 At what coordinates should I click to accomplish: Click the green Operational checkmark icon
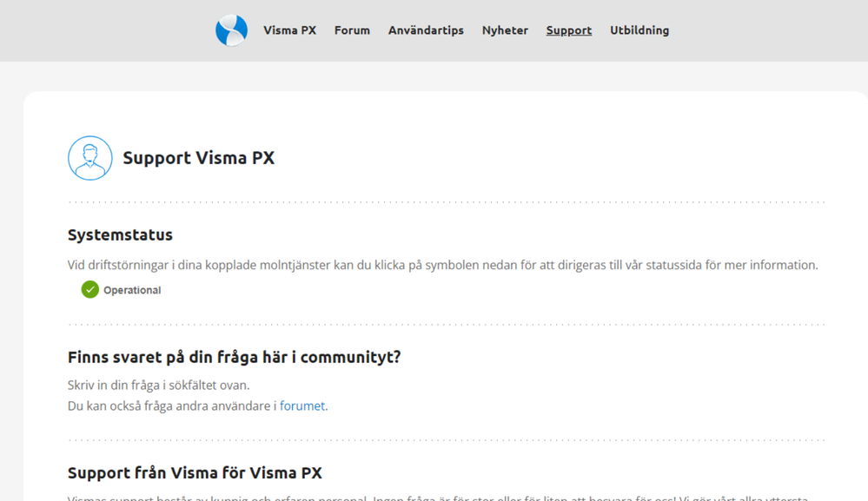pos(90,289)
